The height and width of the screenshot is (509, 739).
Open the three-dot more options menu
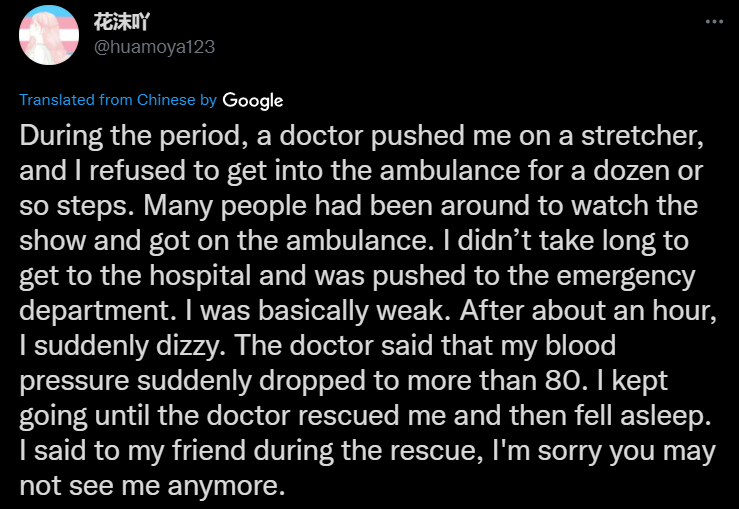(x=713, y=22)
